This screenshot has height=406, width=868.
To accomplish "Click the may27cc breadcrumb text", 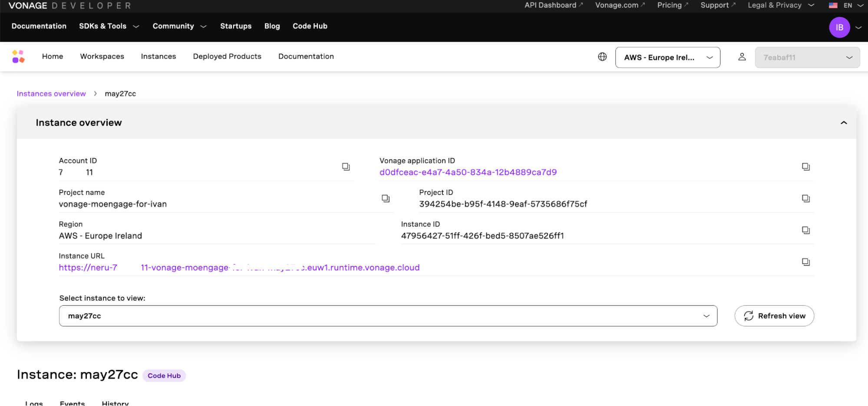I will tap(120, 94).
